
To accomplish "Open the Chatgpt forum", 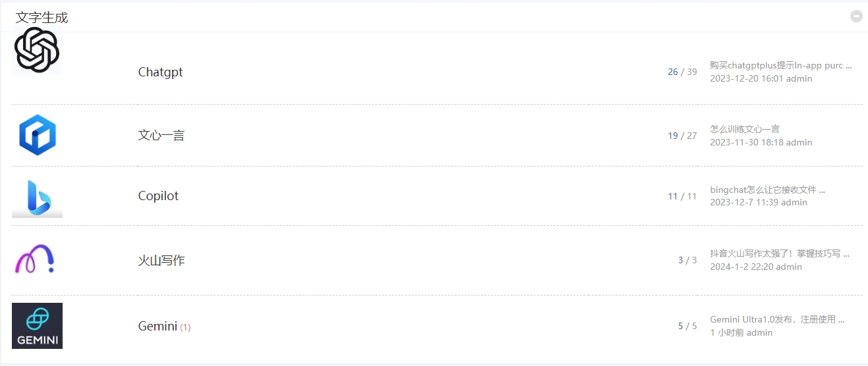I will coord(160,72).
